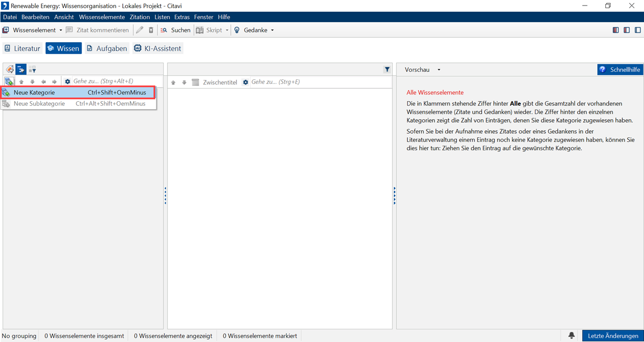Click the keyword tag view icon

[10, 69]
